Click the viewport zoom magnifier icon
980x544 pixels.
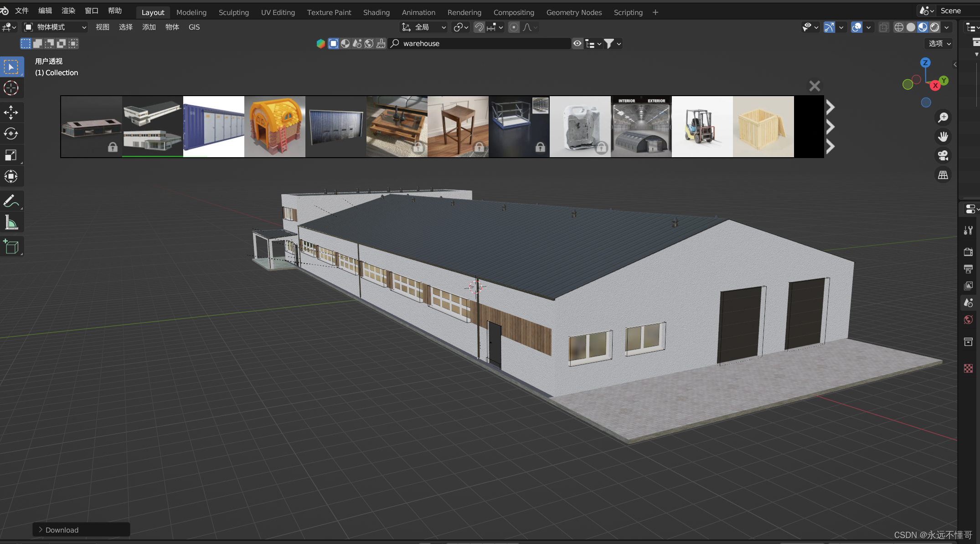point(943,118)
